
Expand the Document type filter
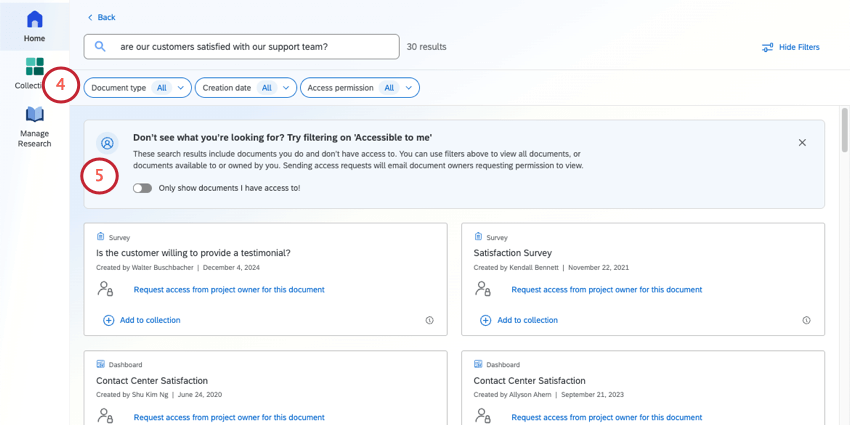(137, 88)
